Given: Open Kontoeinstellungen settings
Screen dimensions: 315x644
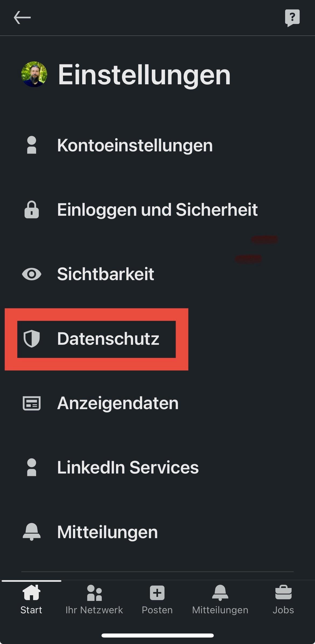Looking at the screenshot, I should [x=135, y=145].
